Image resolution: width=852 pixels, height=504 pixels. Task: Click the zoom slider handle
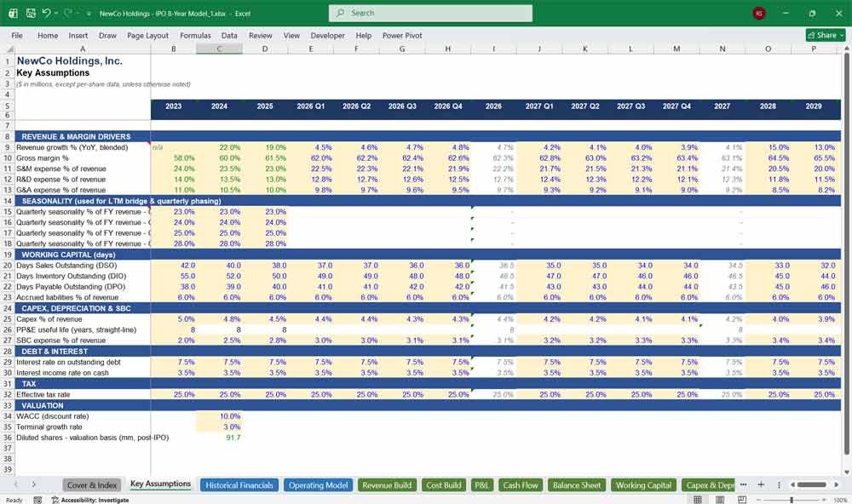tap(792, 500)
